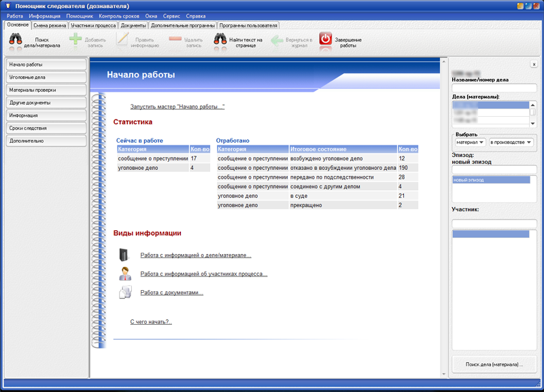Viewport: 544px width, 392px height.
Task: Switch to the Документы tab
Action: (x=133, y=25)
